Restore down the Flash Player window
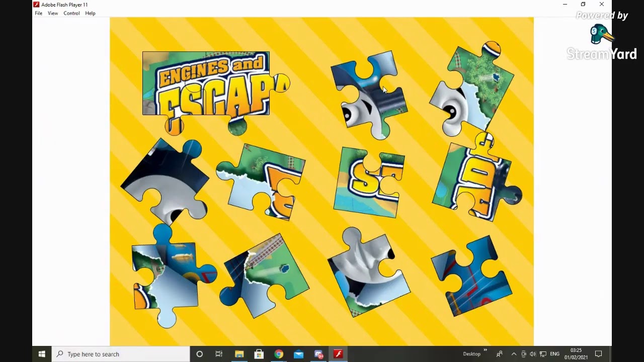644x362 pixels. (583, 5)
